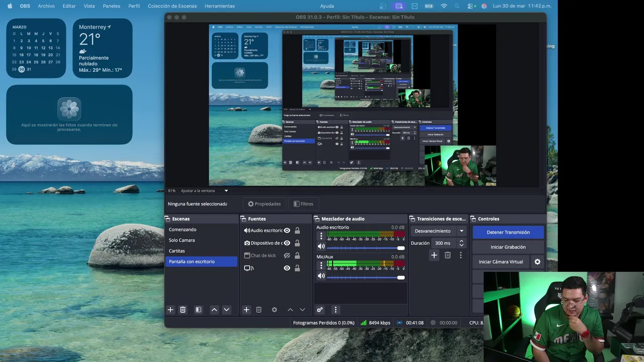Open Wi-Fi status menu bar icon
644x362 pixels.
444,6
